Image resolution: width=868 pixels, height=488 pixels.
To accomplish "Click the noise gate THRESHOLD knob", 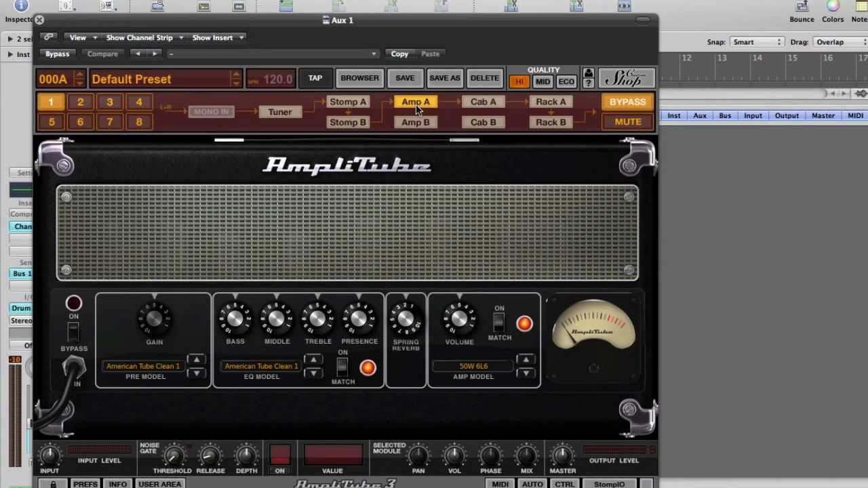I will [173, 455].
